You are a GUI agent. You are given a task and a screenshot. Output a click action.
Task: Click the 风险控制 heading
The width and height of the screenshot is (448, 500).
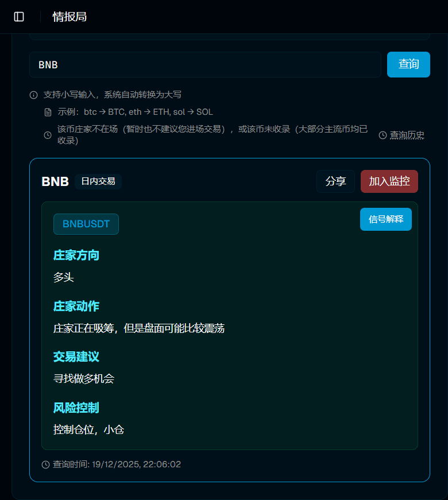[76, 408]
